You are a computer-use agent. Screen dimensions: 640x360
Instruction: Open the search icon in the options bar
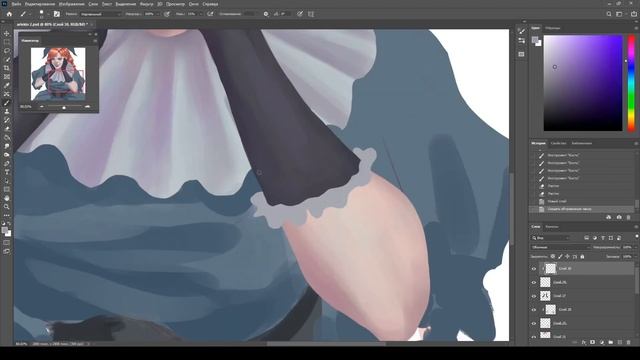[609, 14]
